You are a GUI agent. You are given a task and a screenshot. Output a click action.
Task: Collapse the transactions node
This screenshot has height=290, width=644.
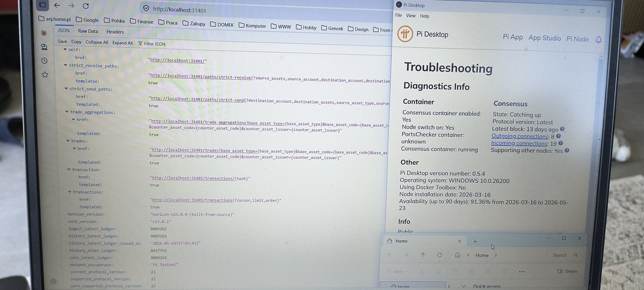coord(69,192)
